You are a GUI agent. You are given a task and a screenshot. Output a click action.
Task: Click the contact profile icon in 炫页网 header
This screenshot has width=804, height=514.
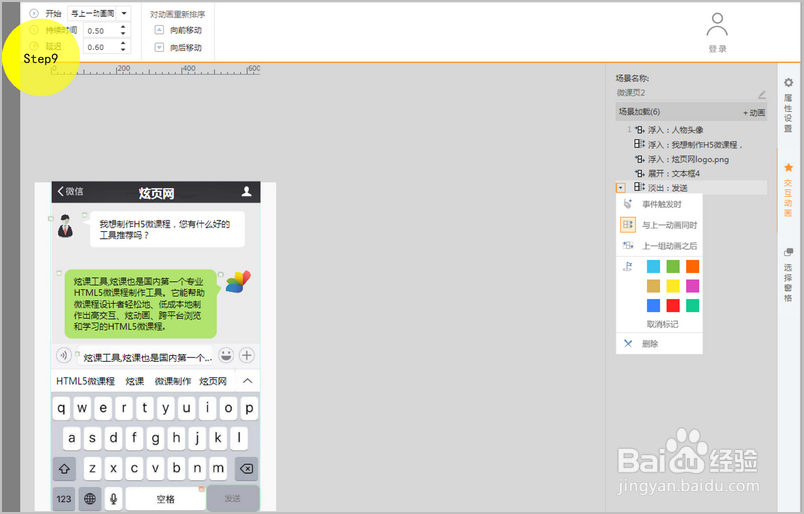click(x=247, y=191)
